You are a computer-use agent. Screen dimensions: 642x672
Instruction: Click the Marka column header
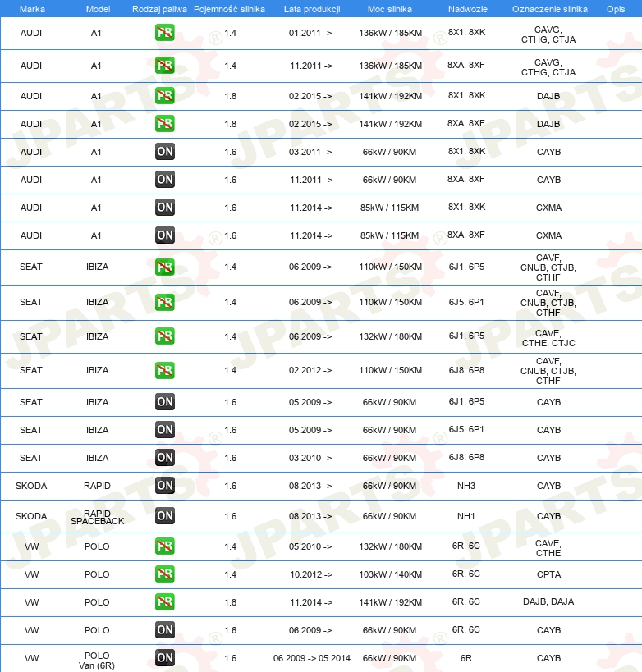[x=32, y=9]
